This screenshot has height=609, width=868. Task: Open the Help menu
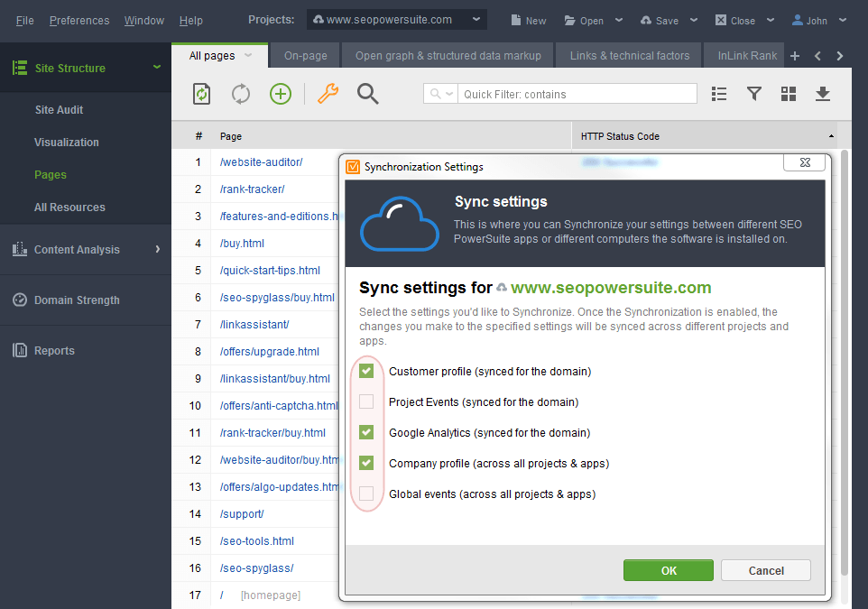(191, 21)
